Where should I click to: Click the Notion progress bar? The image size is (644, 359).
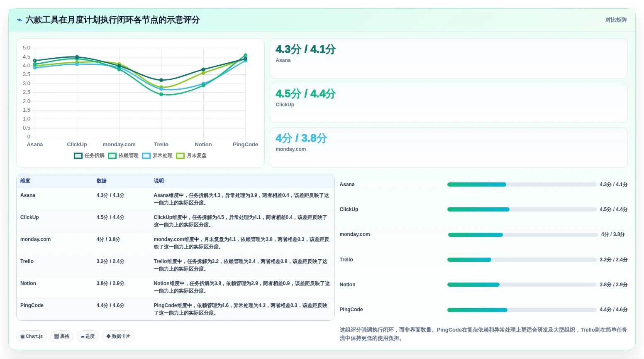522,285
